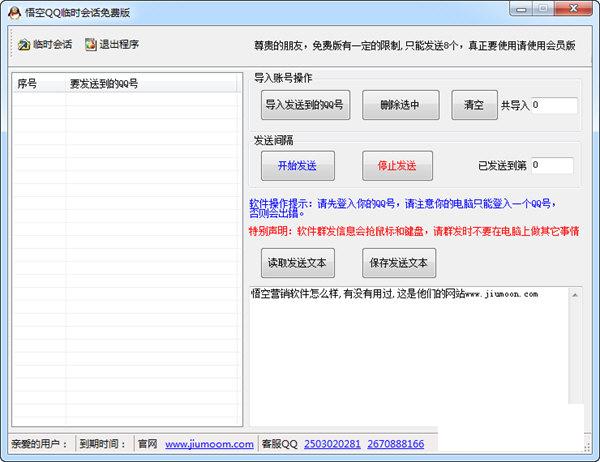Image resolution: width=600 pixels, height=462 pixels.
Task: Minimize the window
Action: [521, 9]
